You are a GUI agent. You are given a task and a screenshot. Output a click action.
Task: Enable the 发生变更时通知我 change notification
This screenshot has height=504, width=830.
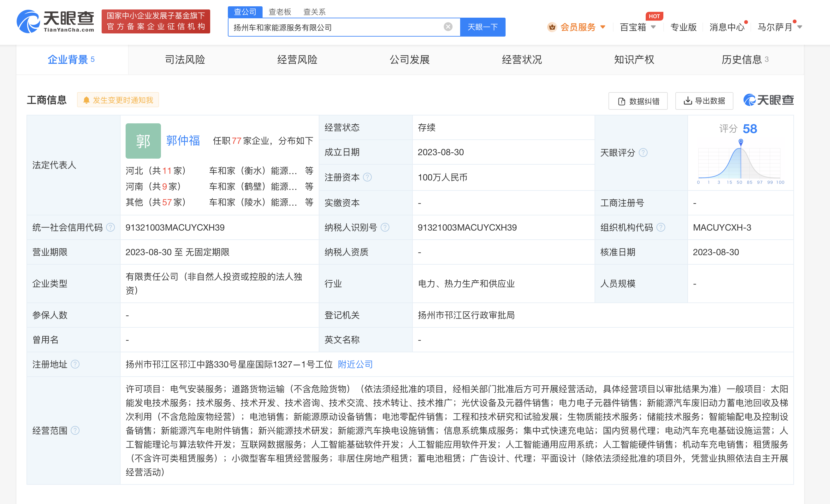click(x=118, y=100)
